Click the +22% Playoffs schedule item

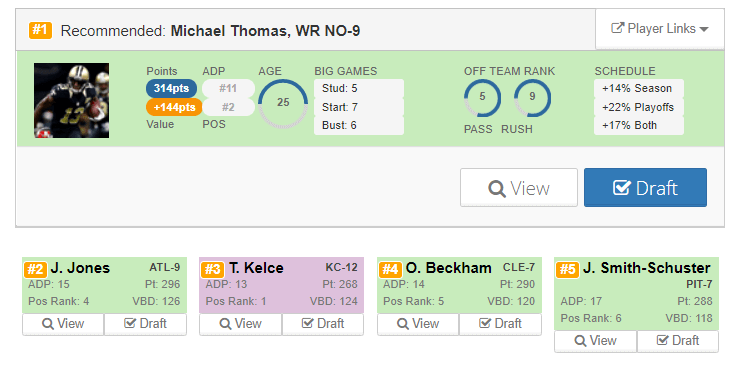coord(638,107)
